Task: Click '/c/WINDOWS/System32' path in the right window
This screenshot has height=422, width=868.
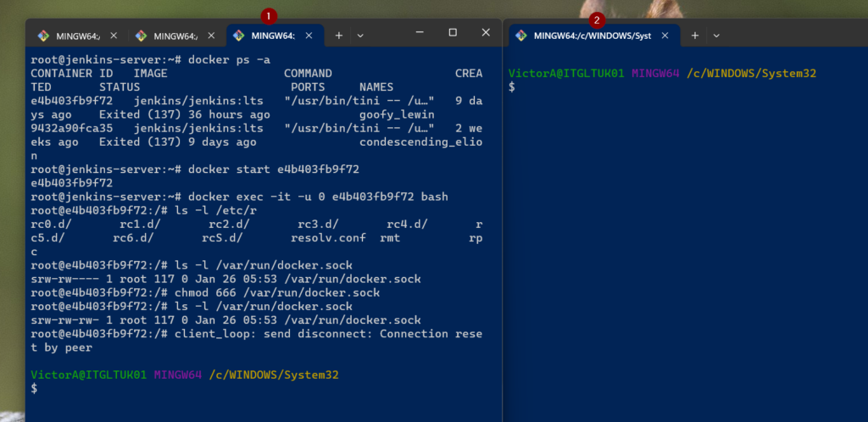Action: click(x=751, y=73)
